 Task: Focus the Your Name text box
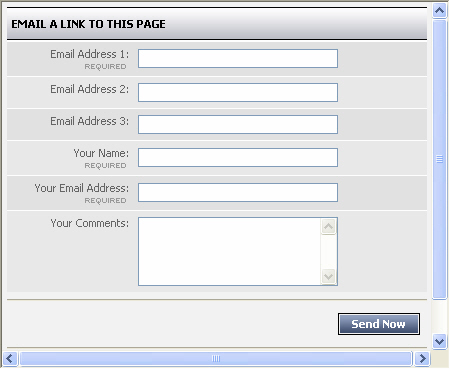coord(238,158)
